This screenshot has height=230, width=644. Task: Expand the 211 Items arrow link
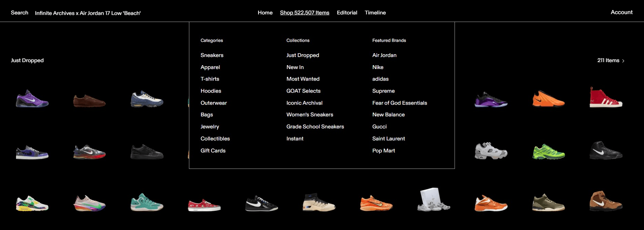[611, 60]
